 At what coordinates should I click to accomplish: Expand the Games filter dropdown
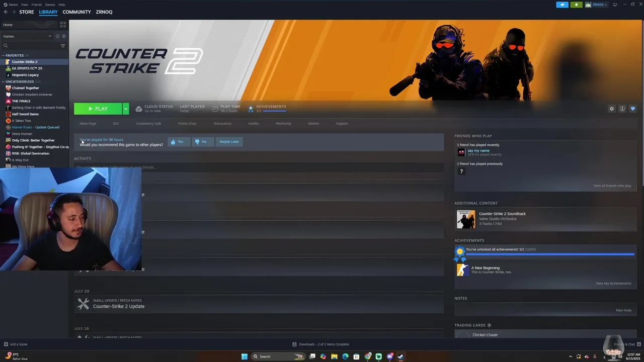[x=27, y=36]
